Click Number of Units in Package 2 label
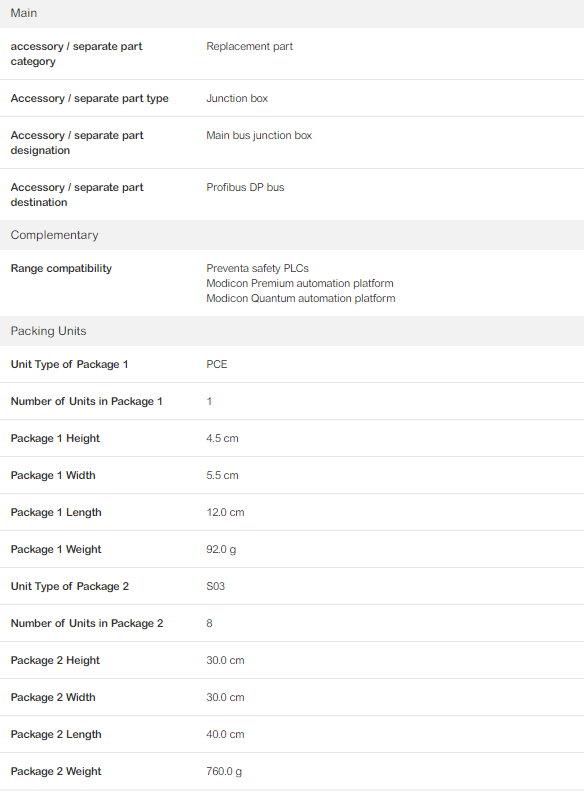This screenshot has width=587, height=791. click(x=87, y=624)
